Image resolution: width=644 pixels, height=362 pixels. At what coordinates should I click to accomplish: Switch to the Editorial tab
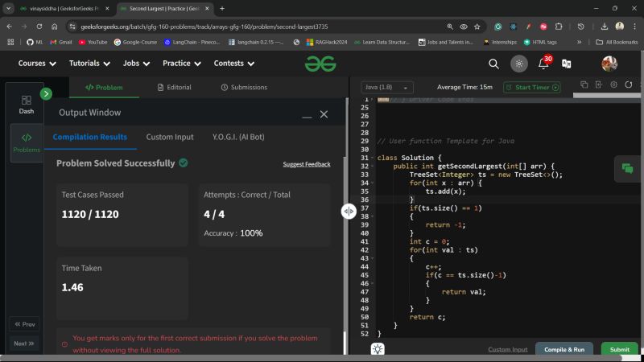coord(174,87)
